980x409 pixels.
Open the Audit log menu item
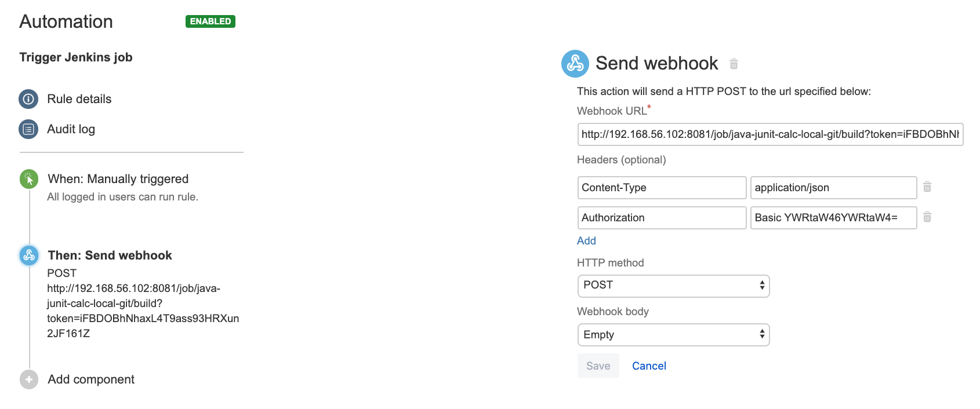coord(71,129)
